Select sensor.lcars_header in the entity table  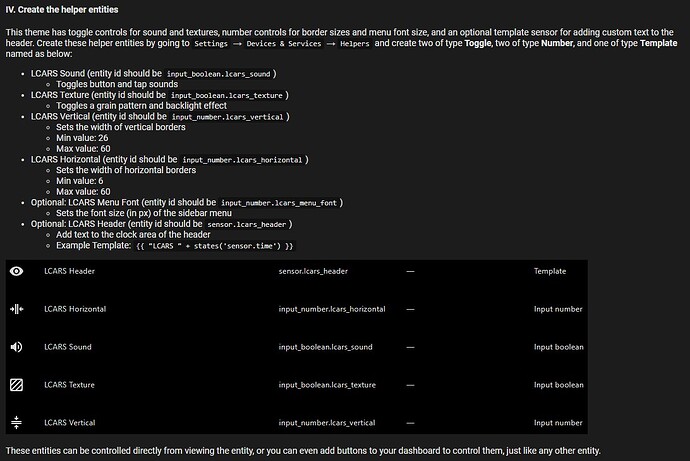pyautogui.click(x=313, y=271)
